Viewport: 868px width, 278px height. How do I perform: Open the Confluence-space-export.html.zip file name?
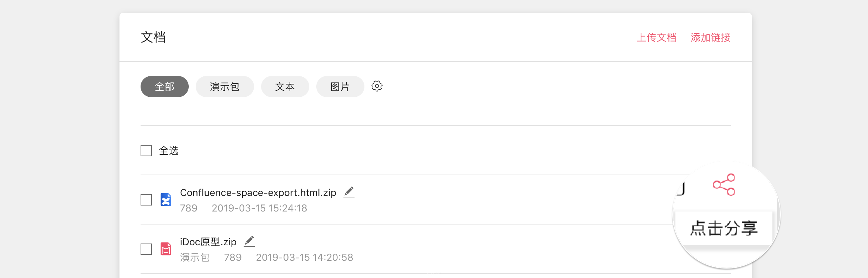[258, 192]
